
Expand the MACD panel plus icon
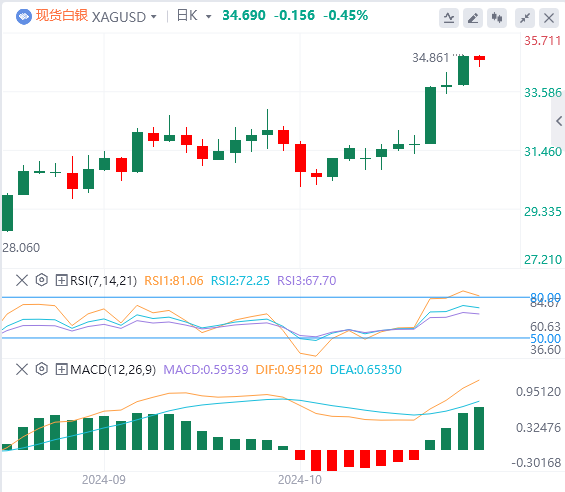coord(62,369)
